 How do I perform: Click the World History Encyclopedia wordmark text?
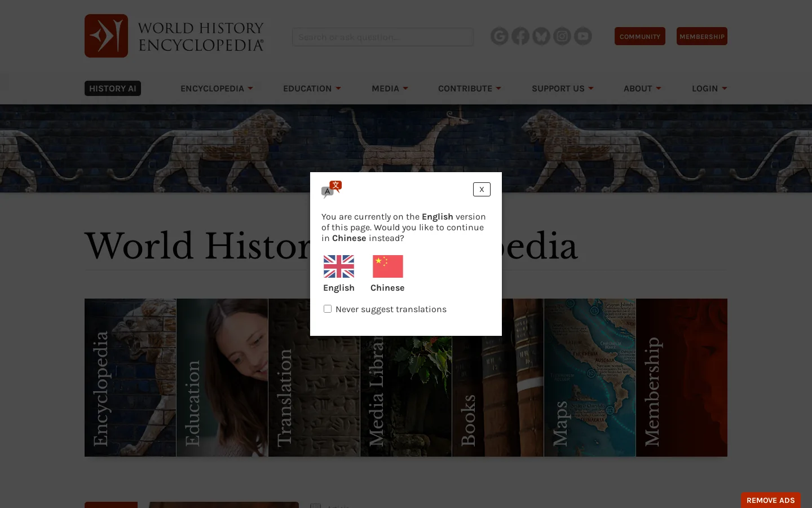[201, 36]
